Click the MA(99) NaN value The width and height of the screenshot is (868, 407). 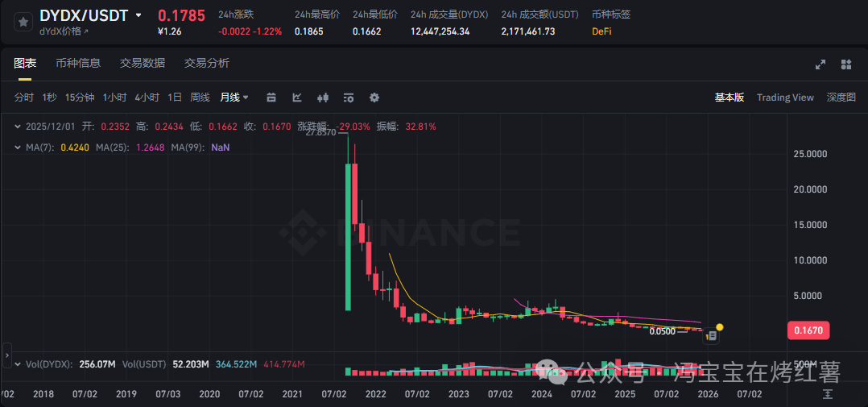[221, 147]
